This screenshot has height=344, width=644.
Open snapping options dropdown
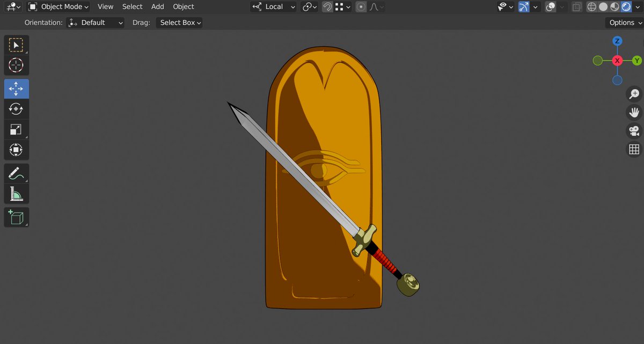tap(342, 7)
